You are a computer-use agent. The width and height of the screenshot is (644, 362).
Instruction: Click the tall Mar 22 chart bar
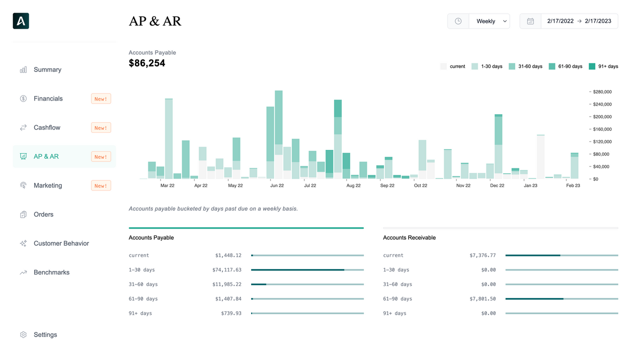click(169, 139)
